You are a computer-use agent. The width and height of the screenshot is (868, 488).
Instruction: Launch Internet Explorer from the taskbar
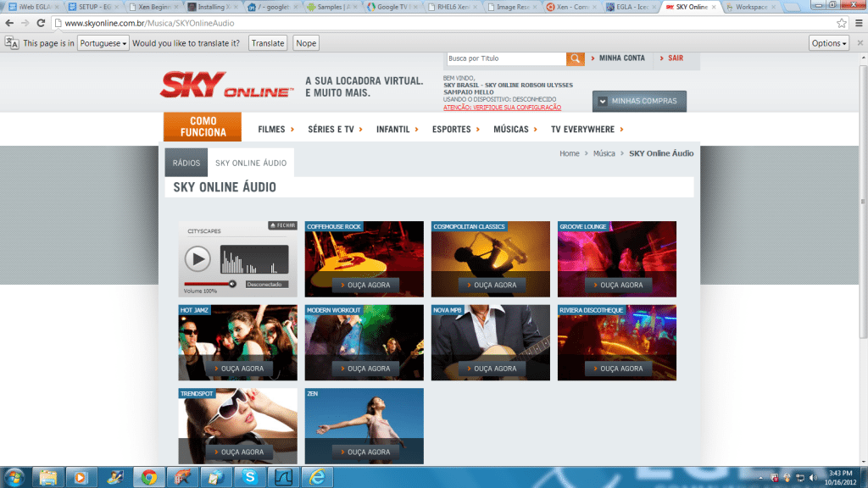(316, 477)
